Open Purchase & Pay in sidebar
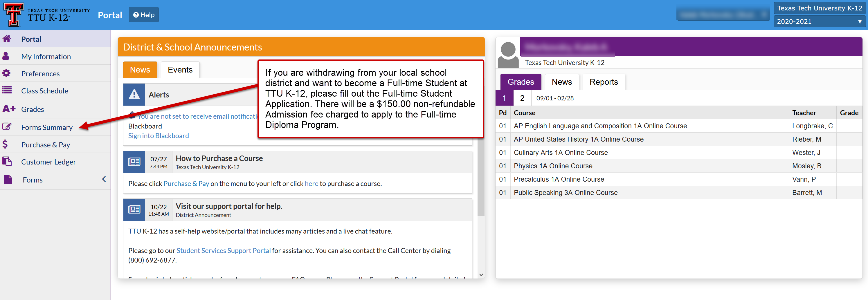This screenshot has height=300, width=868. click(x=55, y=144)
